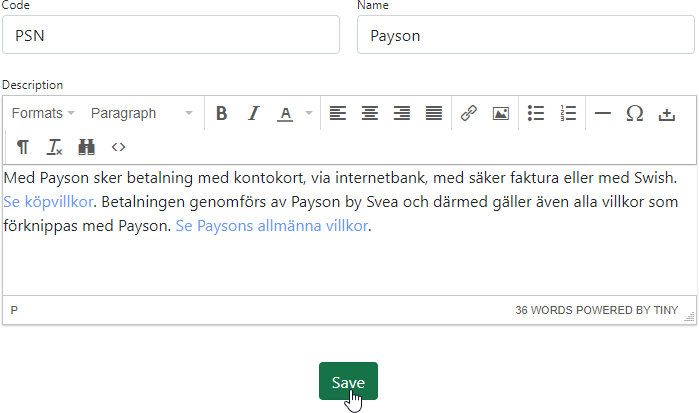Align text right

402,114
